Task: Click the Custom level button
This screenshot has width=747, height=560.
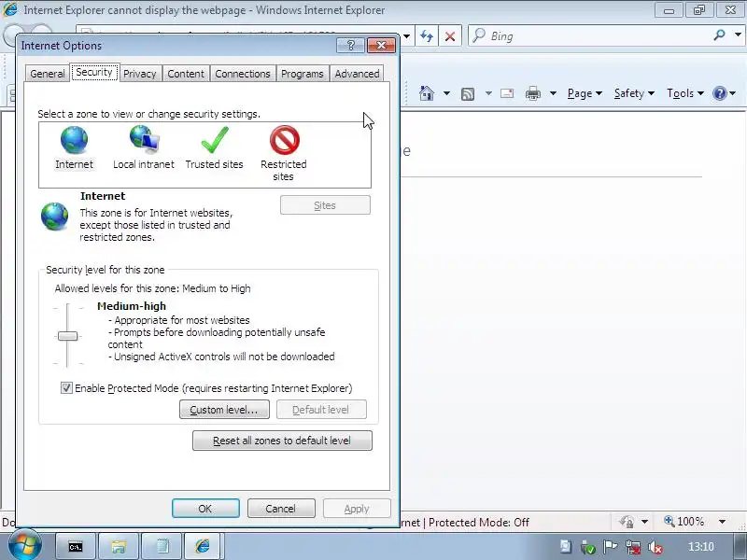Action: tap(224, 410)
